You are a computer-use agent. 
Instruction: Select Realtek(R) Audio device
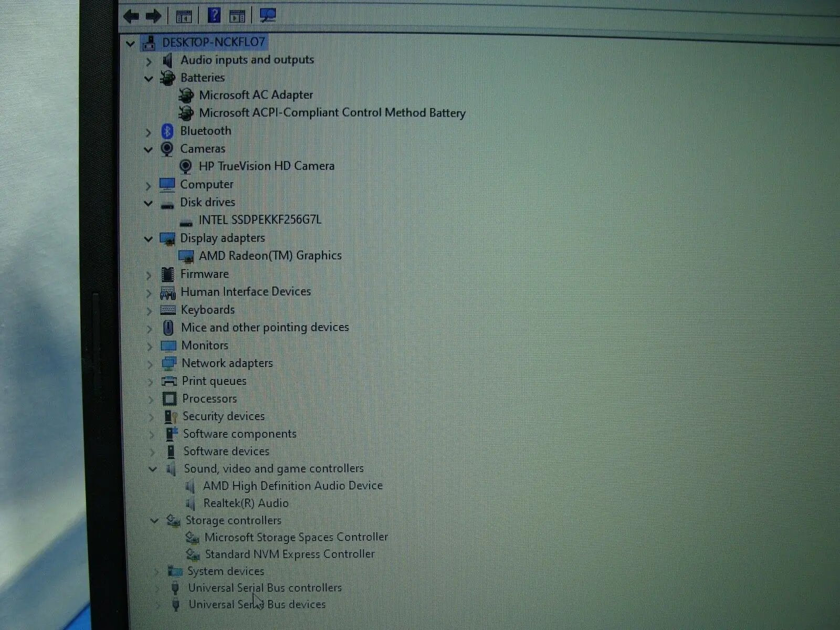(246, 503)
